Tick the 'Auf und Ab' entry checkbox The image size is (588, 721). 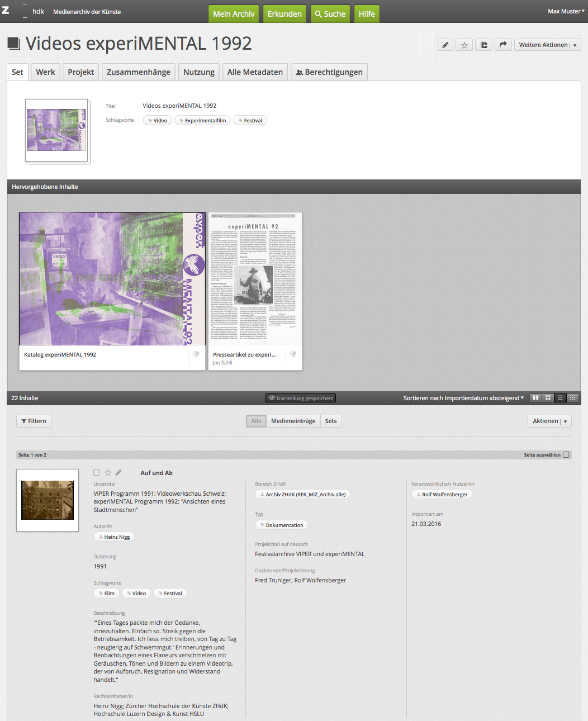pyautogui.click(x=97, y=473)
